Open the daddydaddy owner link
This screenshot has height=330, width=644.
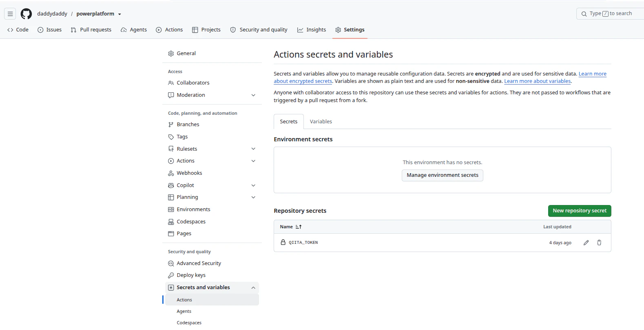[x=52, y=14]
